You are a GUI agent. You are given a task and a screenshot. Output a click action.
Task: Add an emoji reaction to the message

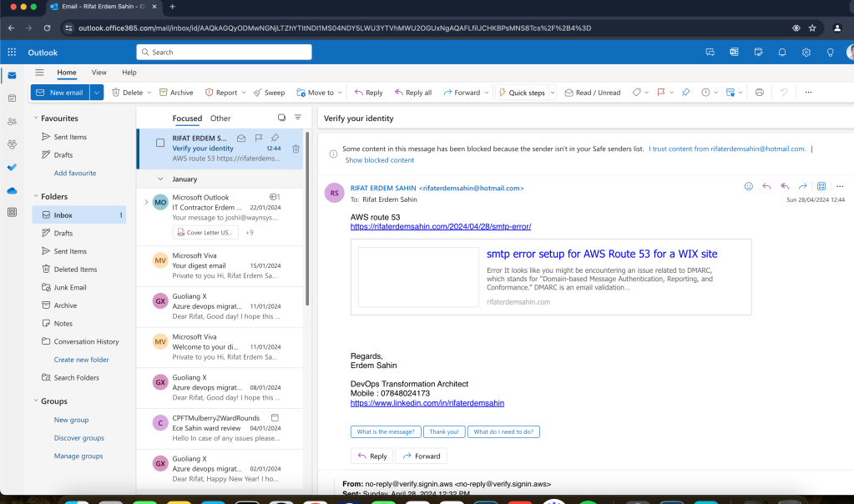click(x=748, y=186)
